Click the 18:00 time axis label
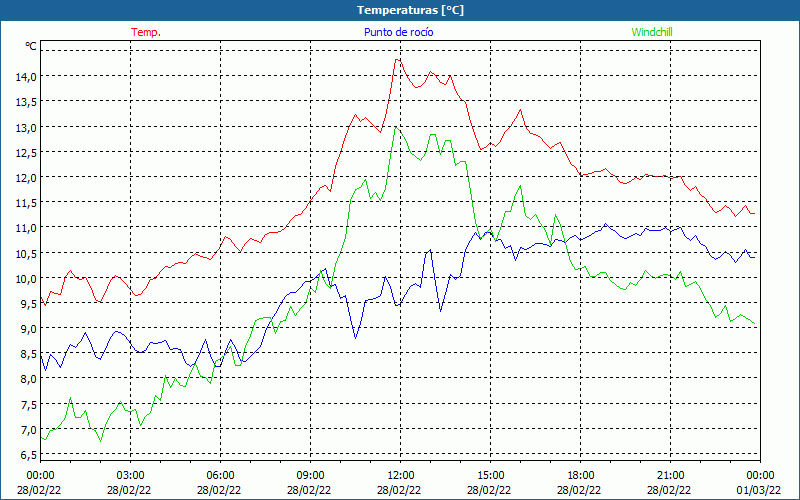The width and height of the screenshot is (800, 500). click(580, 476)
